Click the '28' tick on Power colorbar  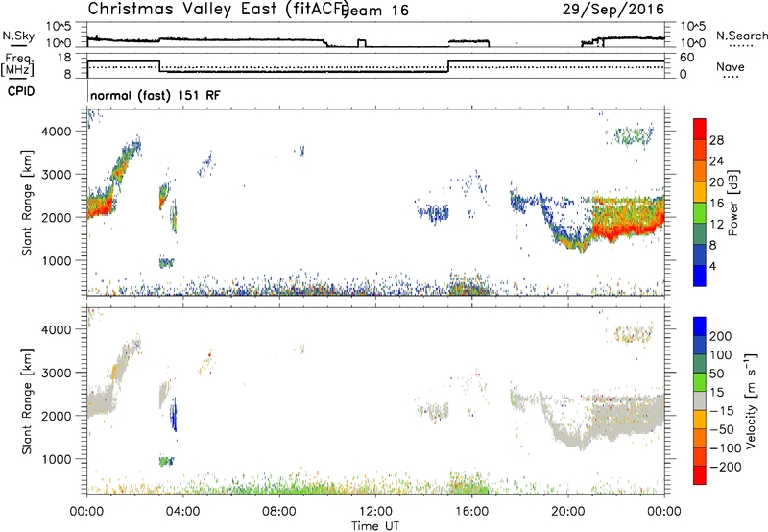(x=716, y=140)
